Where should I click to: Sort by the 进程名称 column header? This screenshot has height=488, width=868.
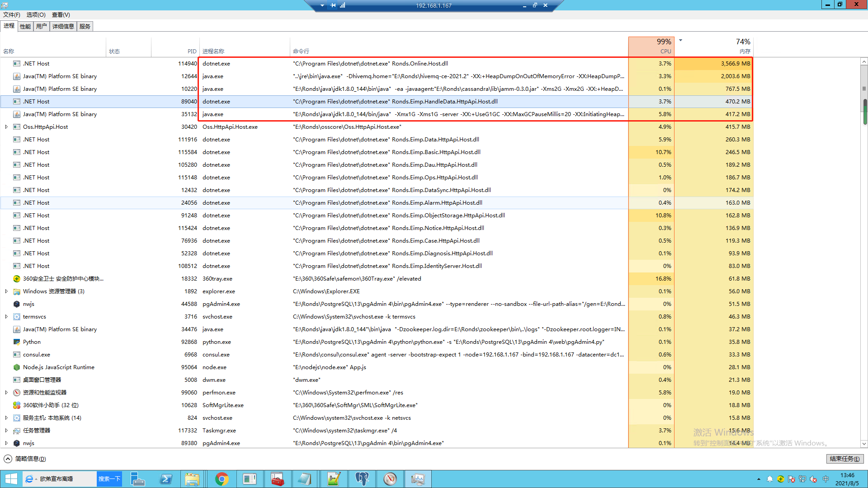(x=245, y=46)
